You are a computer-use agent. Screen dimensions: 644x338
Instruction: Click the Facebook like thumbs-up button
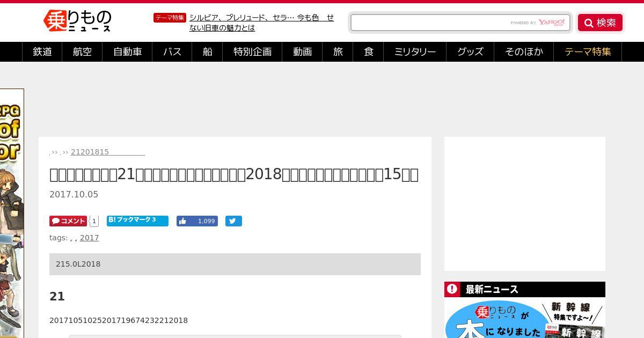pos(197,221)
